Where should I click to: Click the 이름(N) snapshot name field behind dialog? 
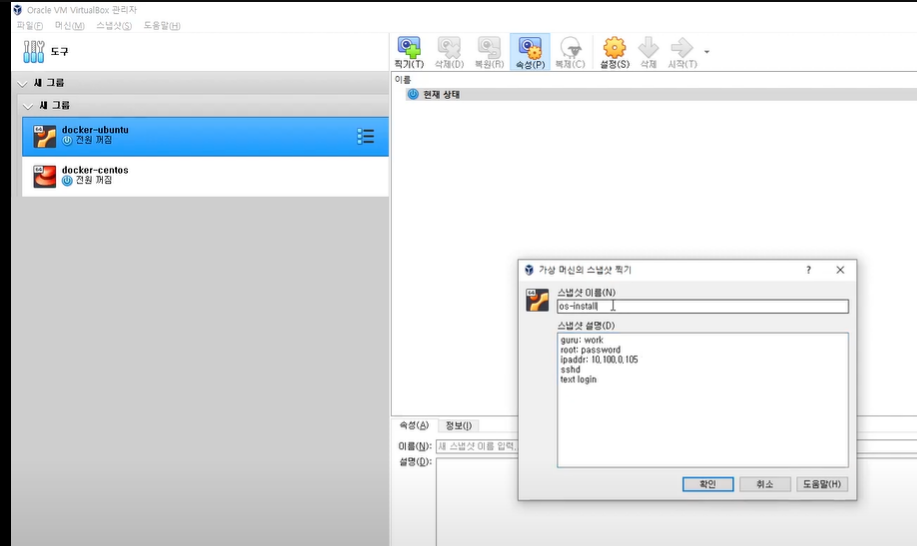click(x=477, y=446)
